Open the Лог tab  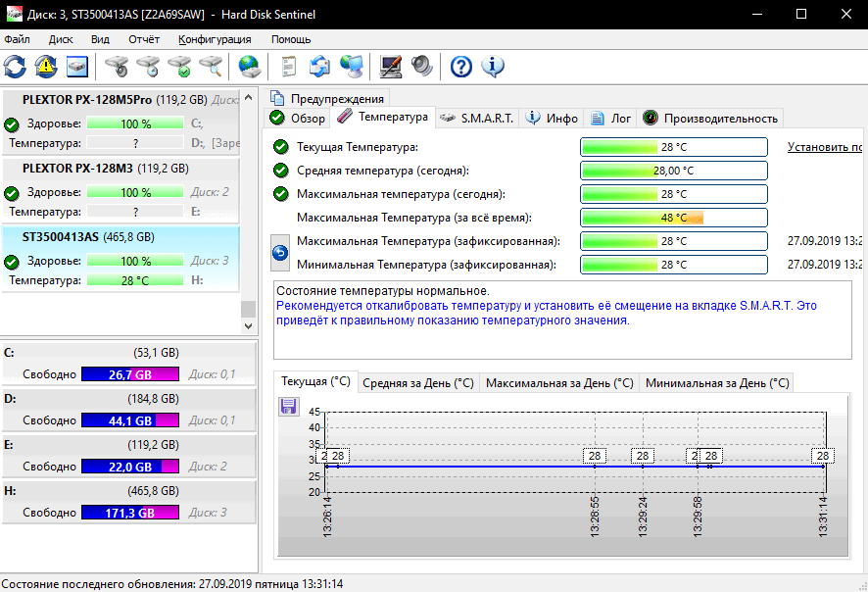pyautogui.click(x=610, y=118)
